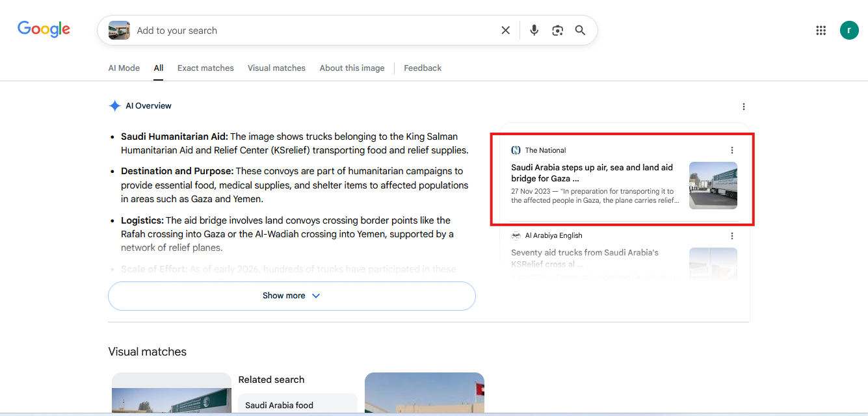Viewport: 868px width, 416px height.
Task: Open first visual match truck image
Action: (172, 394)
